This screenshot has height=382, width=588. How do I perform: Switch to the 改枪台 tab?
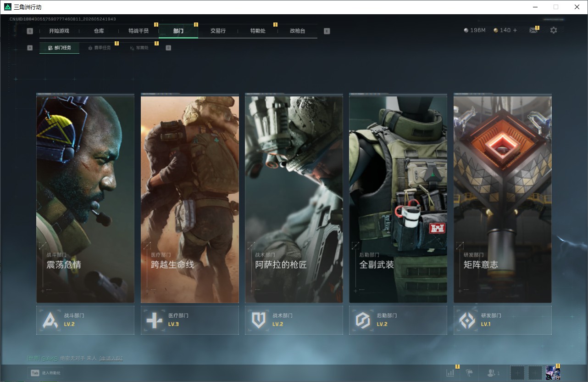297,31
